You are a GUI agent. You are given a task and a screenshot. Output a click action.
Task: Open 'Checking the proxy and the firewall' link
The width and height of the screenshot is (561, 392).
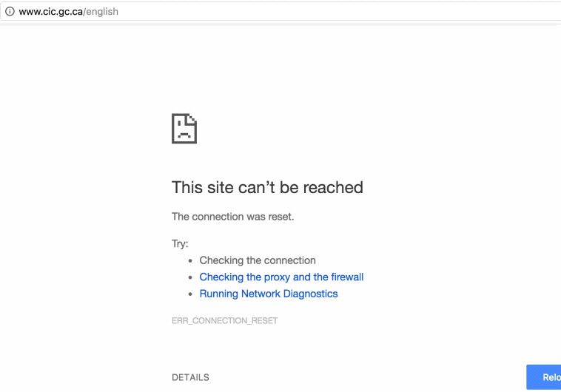point(281,277)
